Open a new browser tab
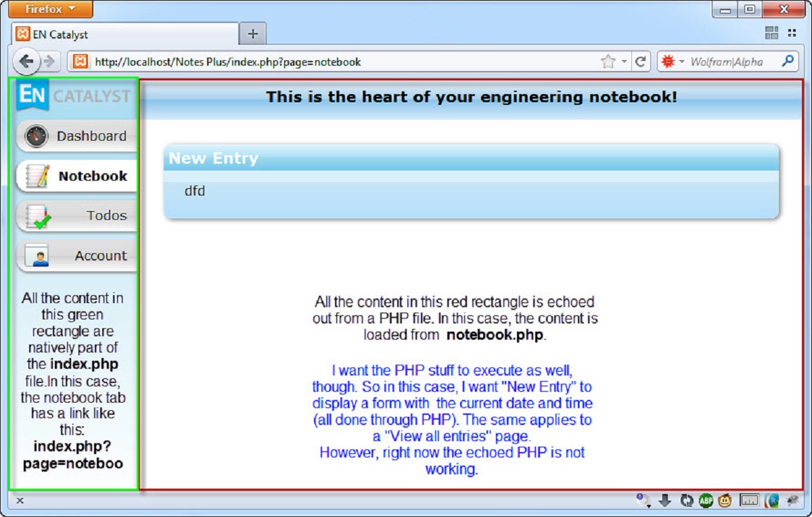The height and width of the screenshot is (517, 812). pos(252,32)
